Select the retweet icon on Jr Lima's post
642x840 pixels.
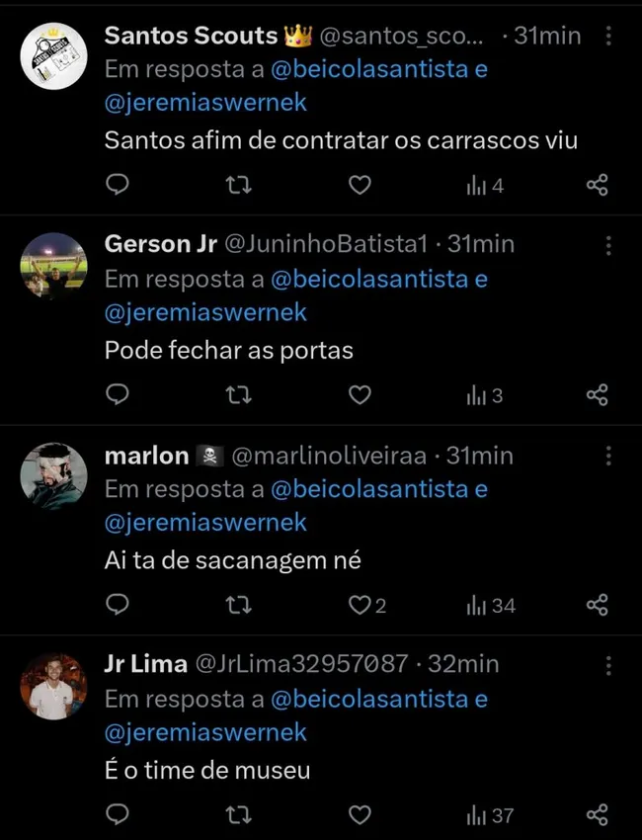click(x=238, y=815)
